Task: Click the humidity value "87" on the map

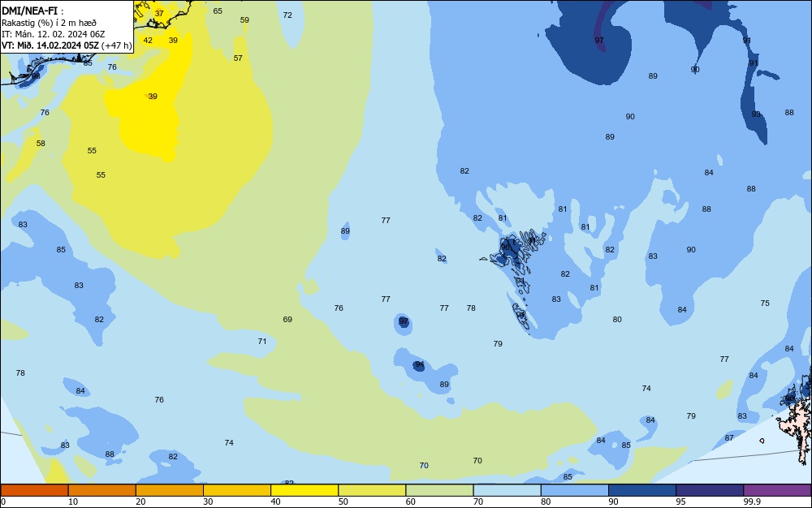Action: (x=729, y=437)
